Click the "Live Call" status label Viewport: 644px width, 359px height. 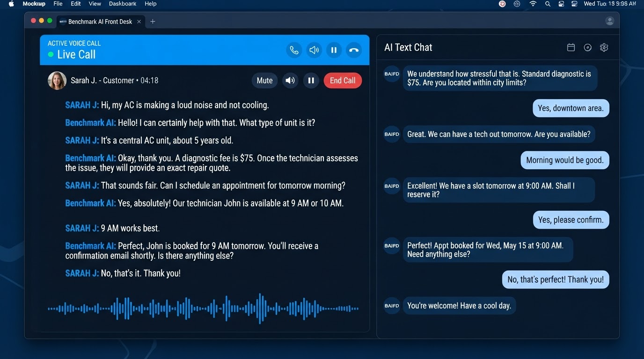pyautogui.click(x=76, y=55)
